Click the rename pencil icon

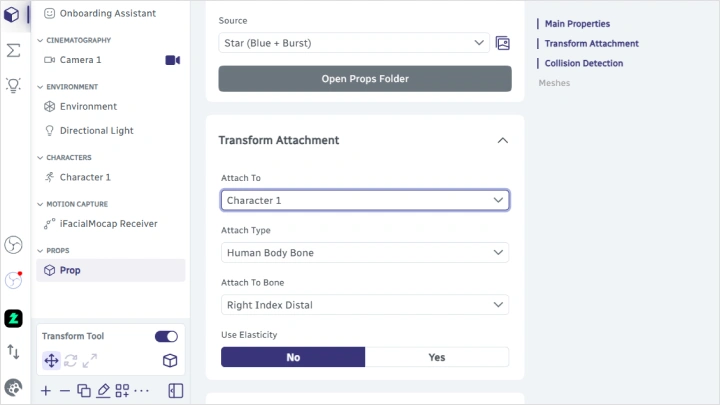(103, 390)
